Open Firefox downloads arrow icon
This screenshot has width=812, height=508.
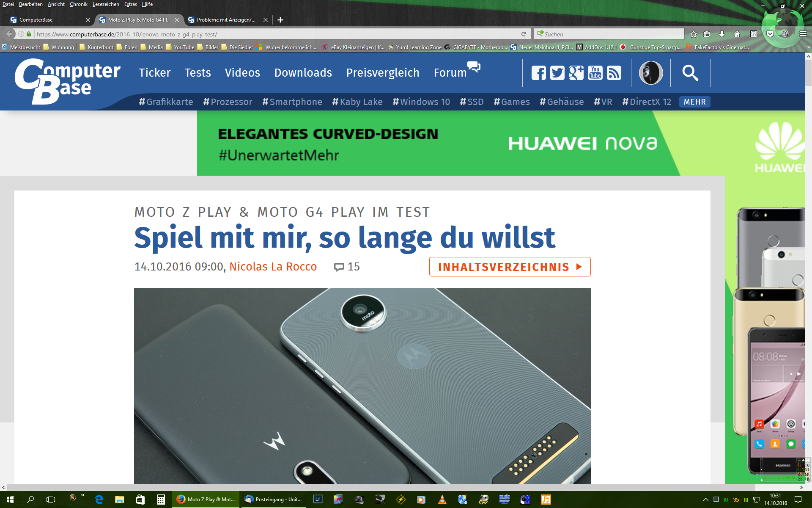tap(722, 34)
